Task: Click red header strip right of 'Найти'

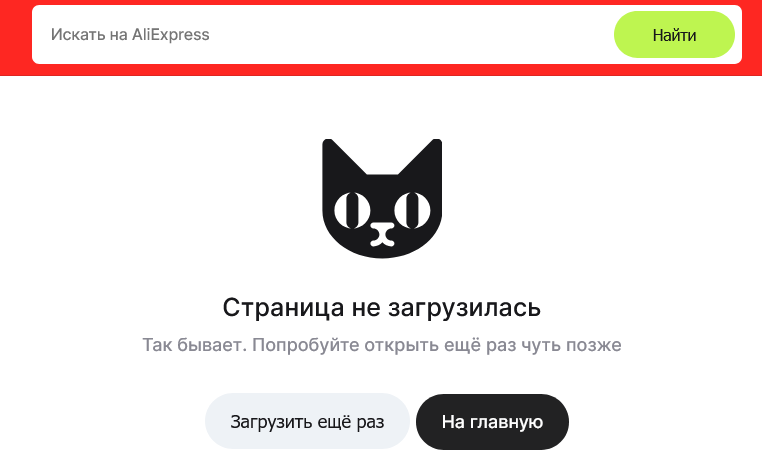Action: click(x=752, y=38)
